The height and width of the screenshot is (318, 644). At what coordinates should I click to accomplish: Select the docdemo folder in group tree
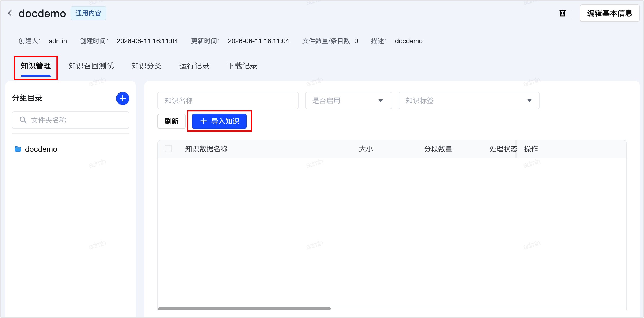click(x=41, y=149)
